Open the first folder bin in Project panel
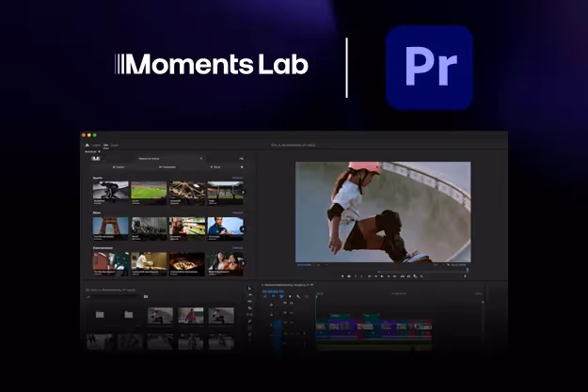Image resolution: width=588 pixels, height=392 pixels. point(100,314)
